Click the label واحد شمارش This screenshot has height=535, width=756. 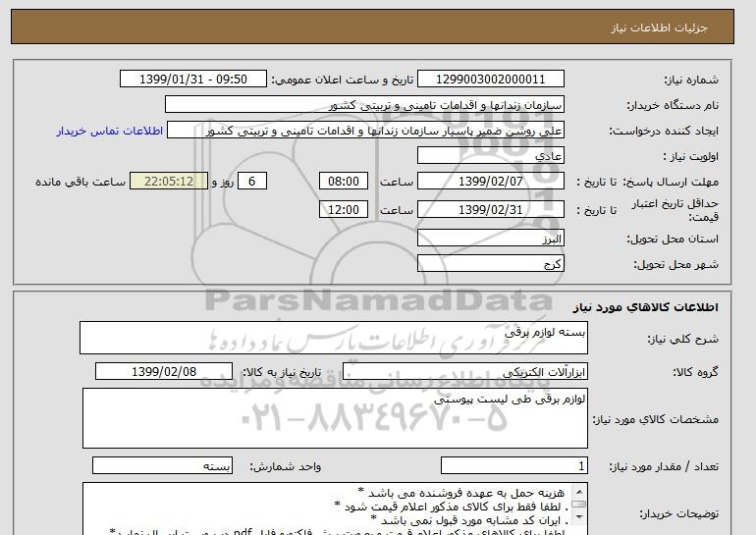(286, 466)
